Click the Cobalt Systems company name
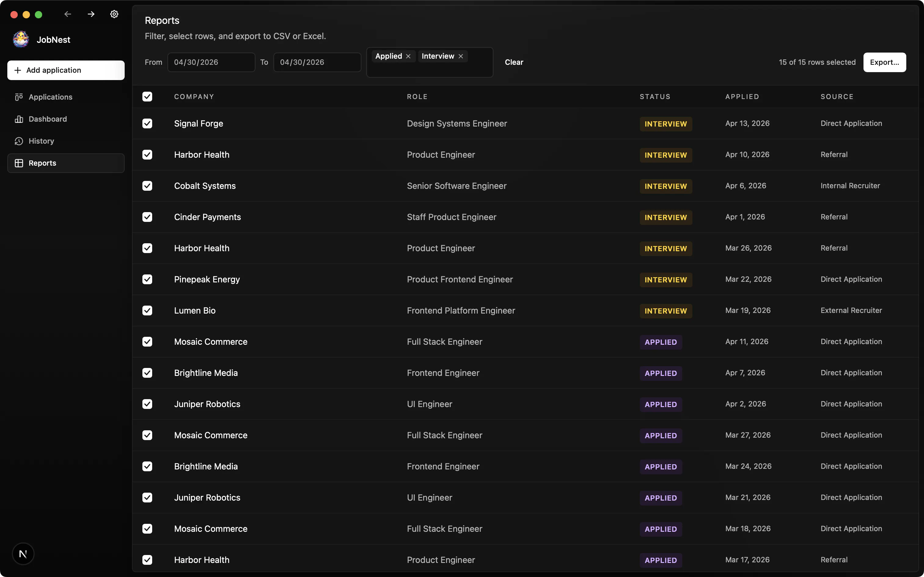This screenshot has height=577, width=924. (x=204, y=186)
